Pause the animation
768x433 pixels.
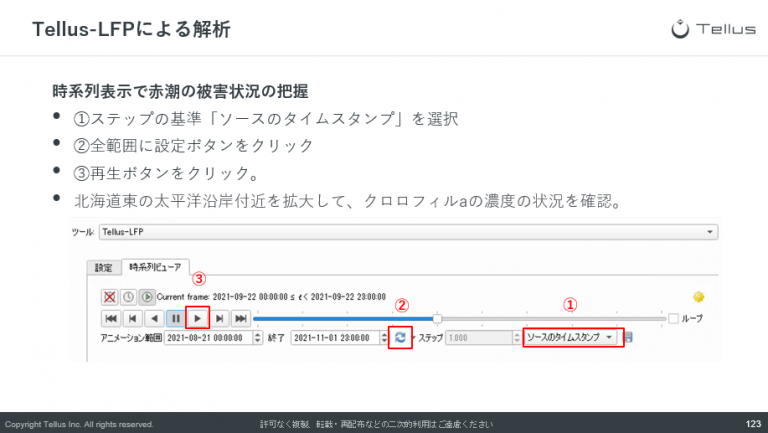pos(175,318)
